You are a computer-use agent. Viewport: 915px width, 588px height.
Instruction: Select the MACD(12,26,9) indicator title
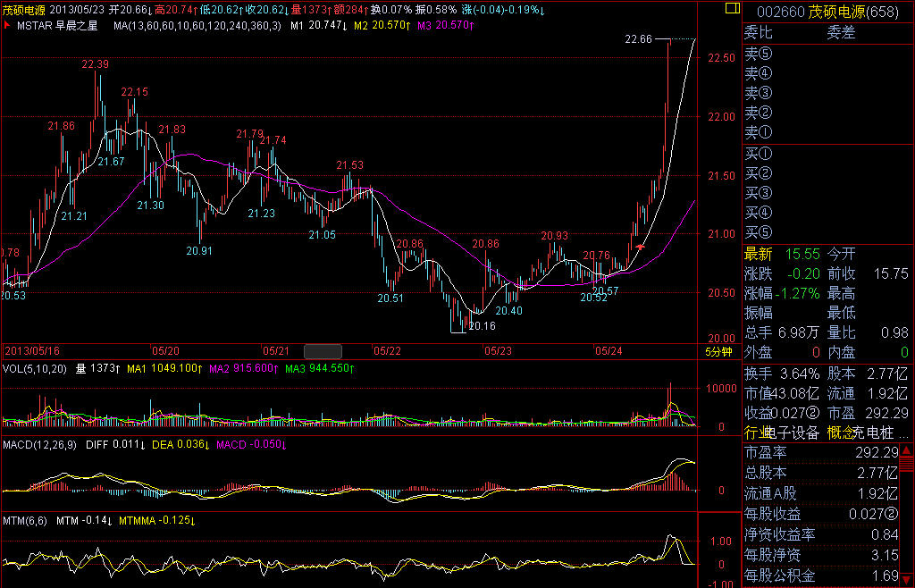[42, 444]
